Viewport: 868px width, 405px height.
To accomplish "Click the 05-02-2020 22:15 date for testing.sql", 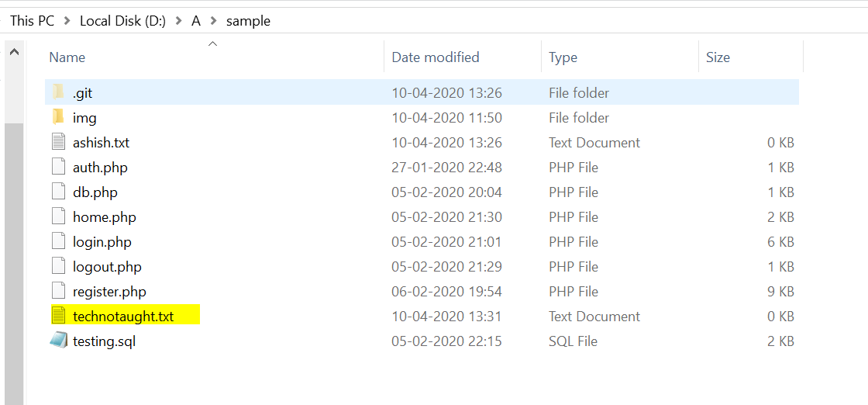I will point(446,341).
